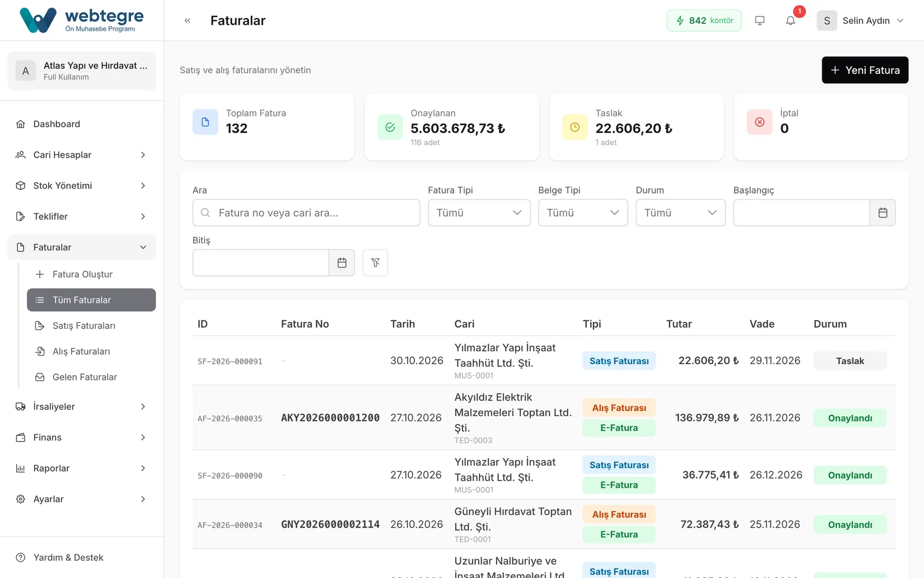Open the notifications bell icon
The image size is (924, 578).
tap(790, 21)
